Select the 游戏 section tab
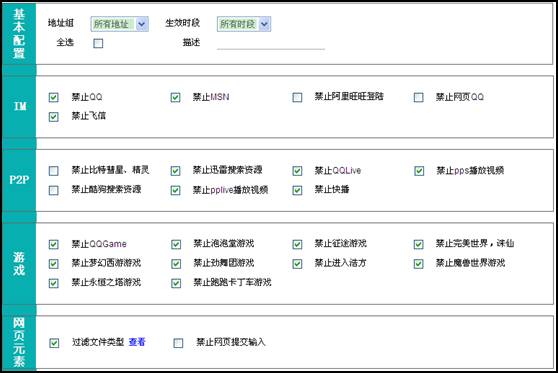Screen dimensions: 558x373 (x=19, y=263)
